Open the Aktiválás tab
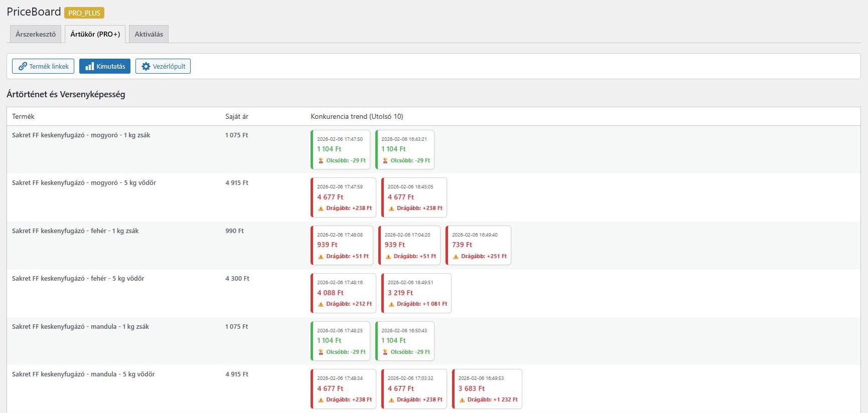Viewport: 868px width, 413px height. click(149, 34)
